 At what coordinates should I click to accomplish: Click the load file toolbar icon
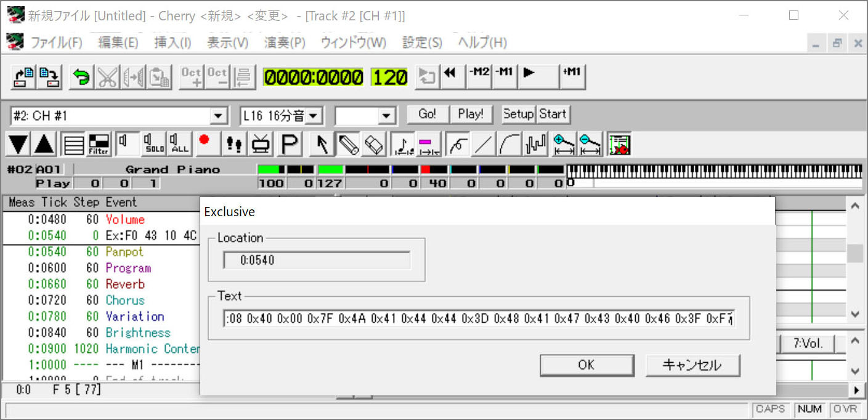pyautogui.click(x=25, y=77)
